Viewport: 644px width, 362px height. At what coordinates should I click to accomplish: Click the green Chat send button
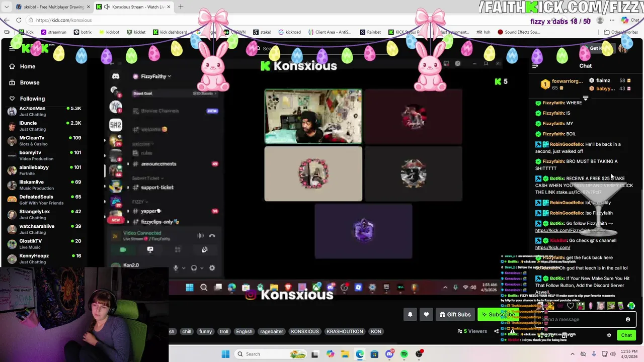[x=626, y=335]
